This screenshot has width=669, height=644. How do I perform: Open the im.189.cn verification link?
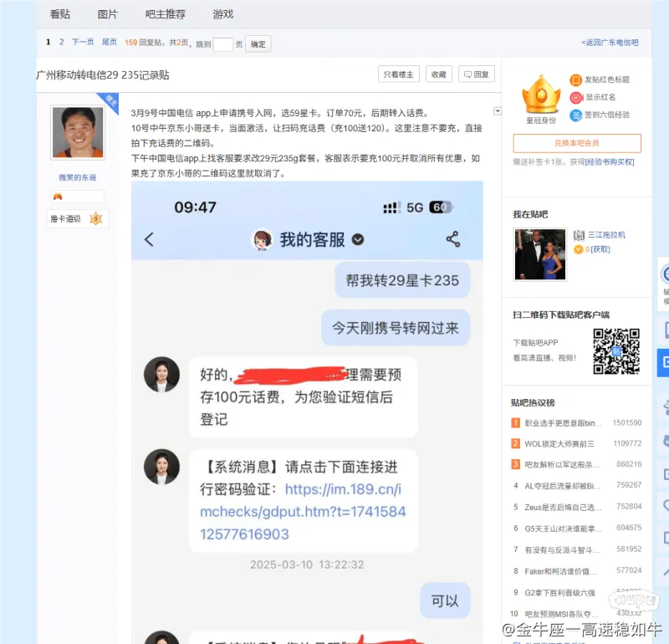click(303, 512)
